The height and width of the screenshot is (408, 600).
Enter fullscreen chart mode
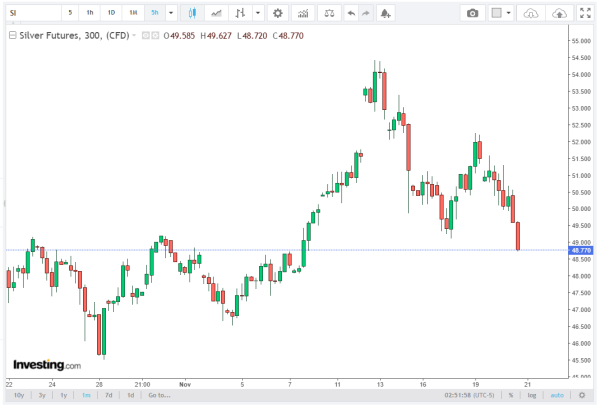tap(585, 13)
